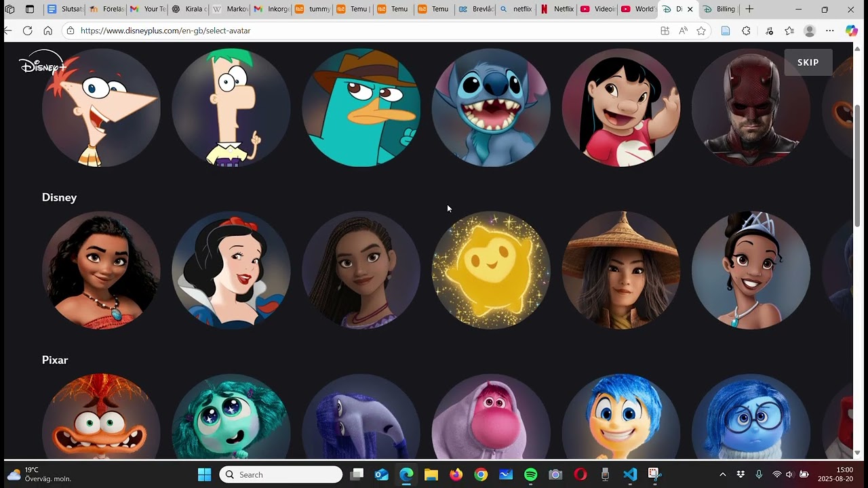
Task: Select the Tiana avatar with tiara
Action: coord(751,270)
